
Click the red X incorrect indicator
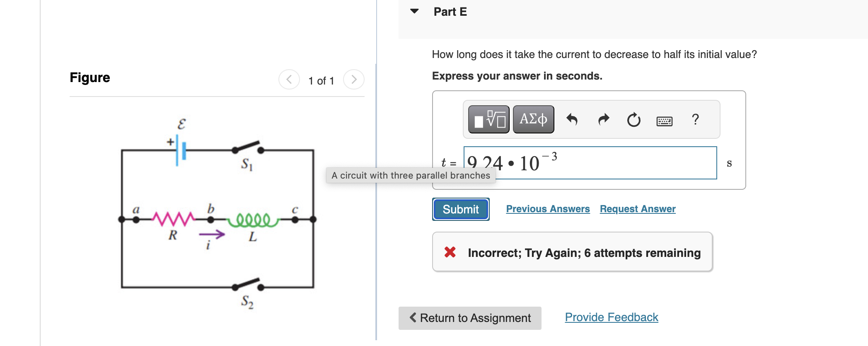450,252
